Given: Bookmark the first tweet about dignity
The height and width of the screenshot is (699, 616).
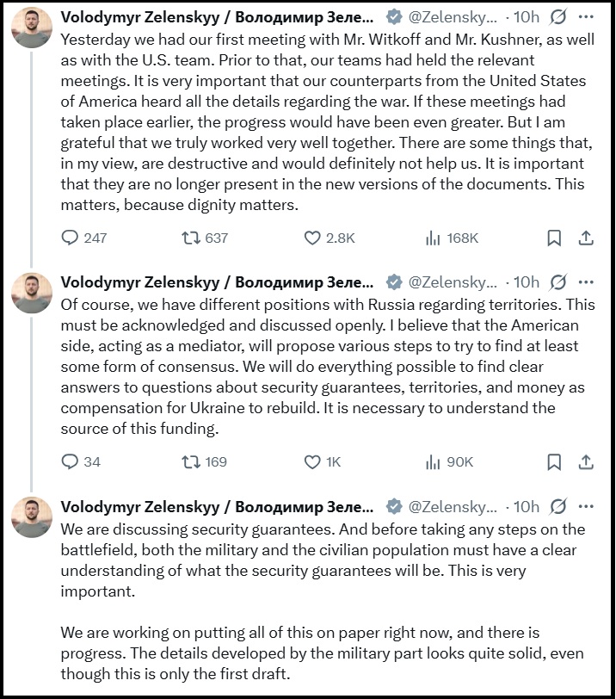Looking at the screenshot, I should [x=555, y=238].
